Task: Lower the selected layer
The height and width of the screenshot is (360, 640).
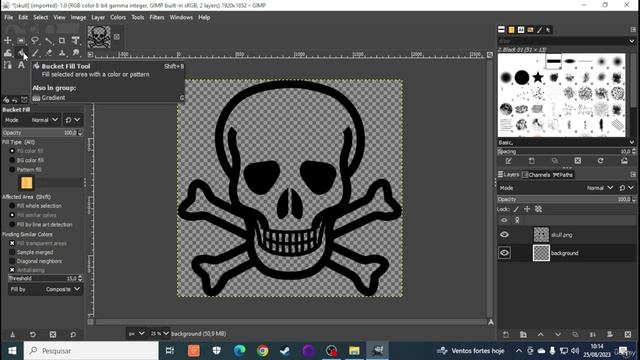Action: [558, 335]
